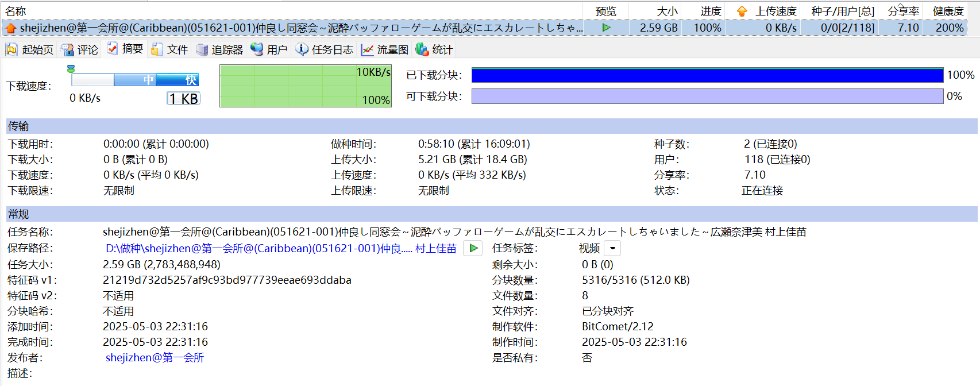Open the 保存路径 folder link
This screenshot has width=980, height=386.
pos(280,249)
